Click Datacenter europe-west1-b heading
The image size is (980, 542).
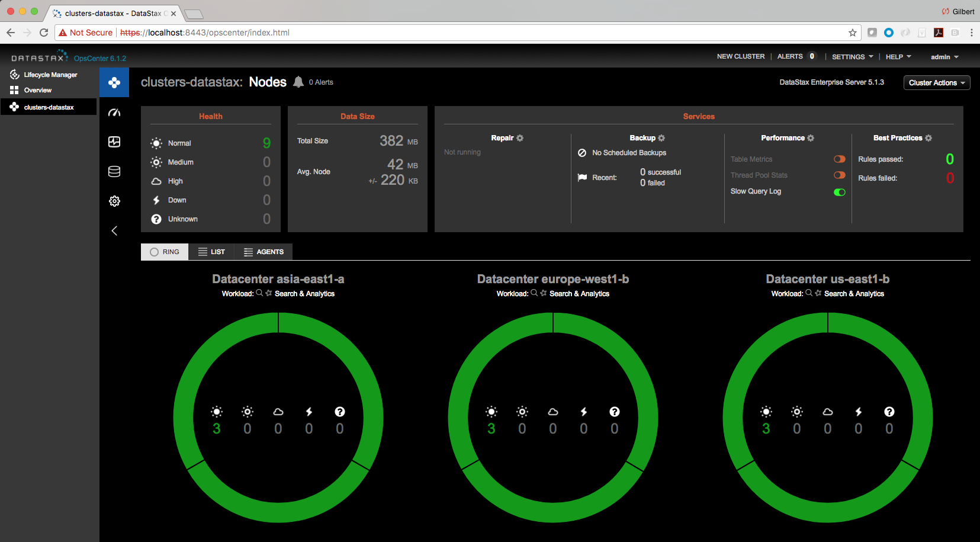(553, 279)
